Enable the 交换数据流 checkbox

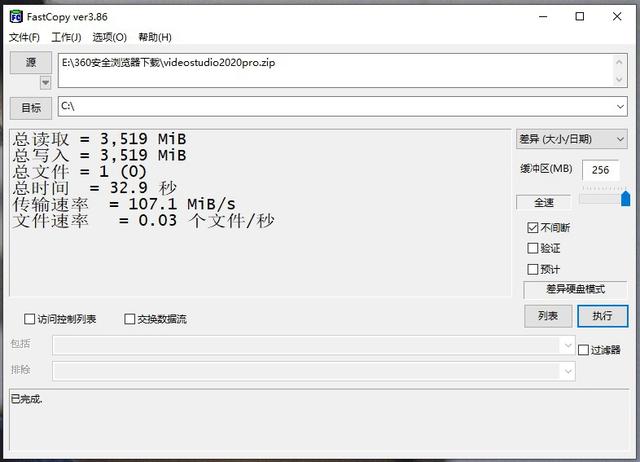[129, 319]
